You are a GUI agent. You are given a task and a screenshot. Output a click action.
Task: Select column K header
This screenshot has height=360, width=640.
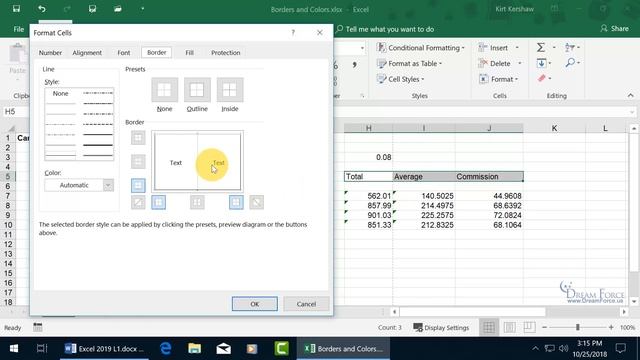554,128
